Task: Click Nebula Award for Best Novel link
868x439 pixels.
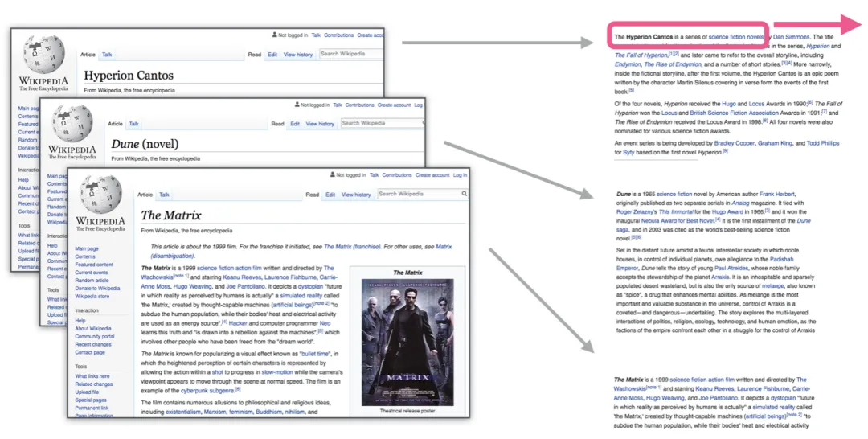Action: [x=678, y=221]
